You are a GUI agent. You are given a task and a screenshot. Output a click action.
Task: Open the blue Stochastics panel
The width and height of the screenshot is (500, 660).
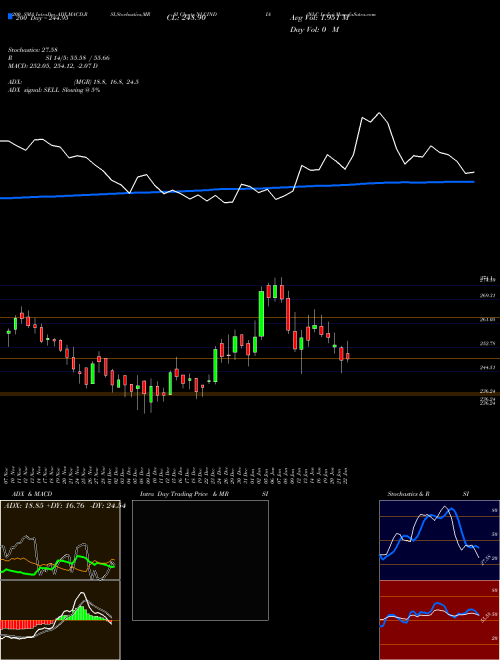(x=439, y=540)
